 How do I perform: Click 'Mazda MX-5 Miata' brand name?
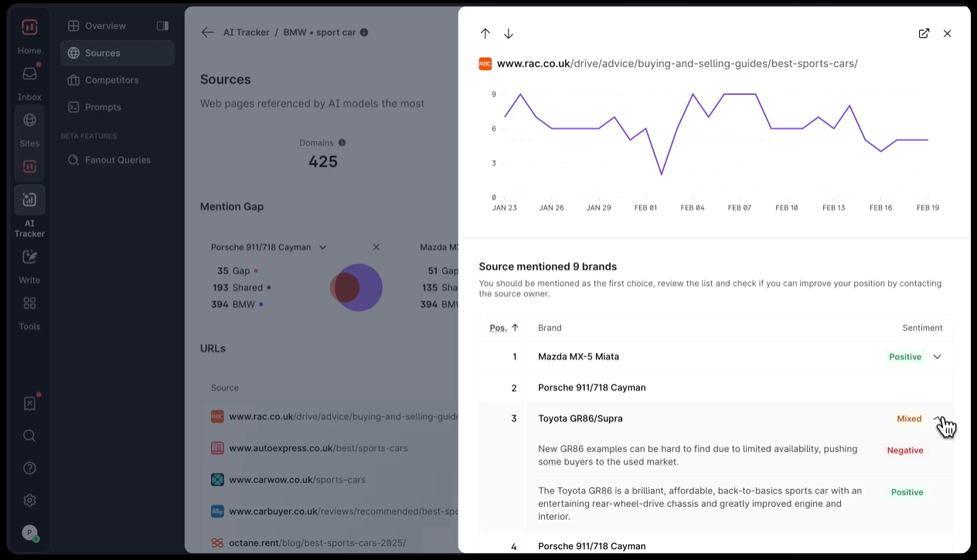click(579, 357)
